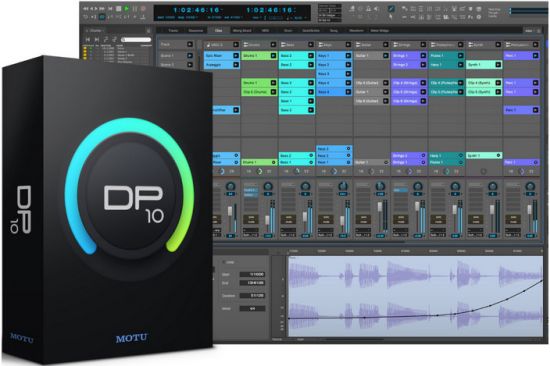Open the Chunks sidebar options icon
This screenshot has width=550, height=366.
pos(148,31)
